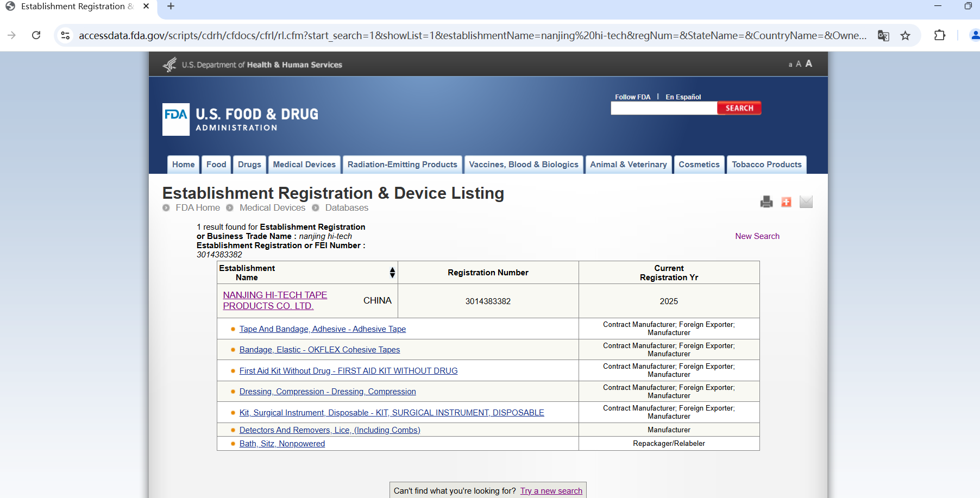
Task: Open a new browser tab
Action: click(x=171, y=7)
